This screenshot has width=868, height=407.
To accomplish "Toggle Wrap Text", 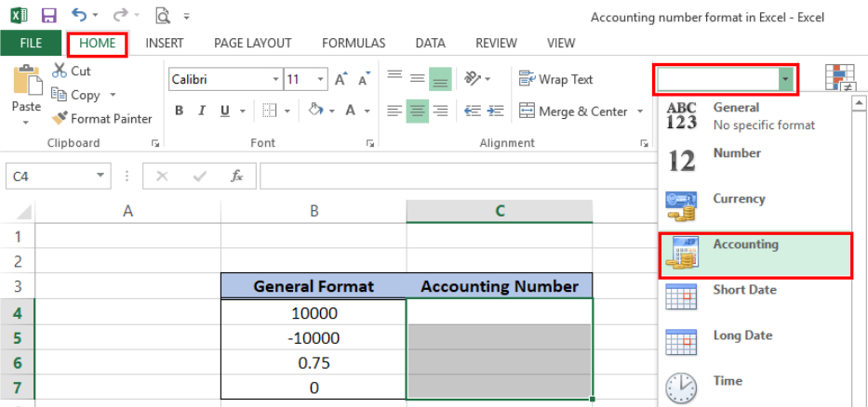I will 555,79.
